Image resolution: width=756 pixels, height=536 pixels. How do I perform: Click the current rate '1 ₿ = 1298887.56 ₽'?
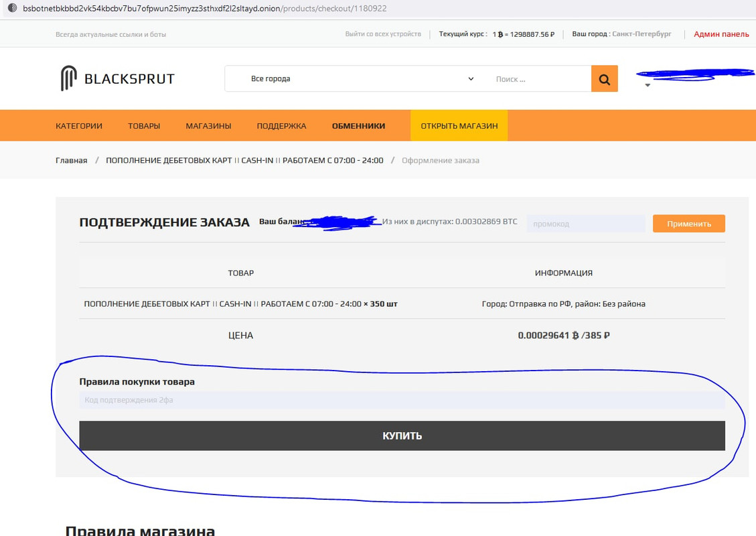pyautogui.click(x=524, y=34)
